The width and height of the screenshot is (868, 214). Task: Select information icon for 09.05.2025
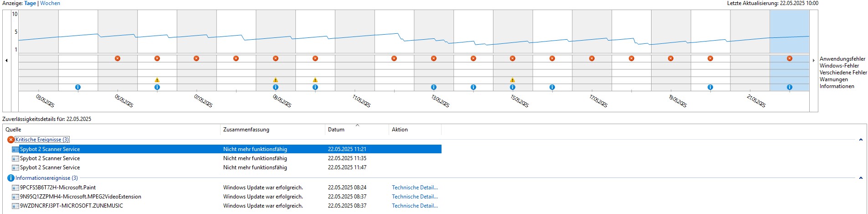(276, 87)
